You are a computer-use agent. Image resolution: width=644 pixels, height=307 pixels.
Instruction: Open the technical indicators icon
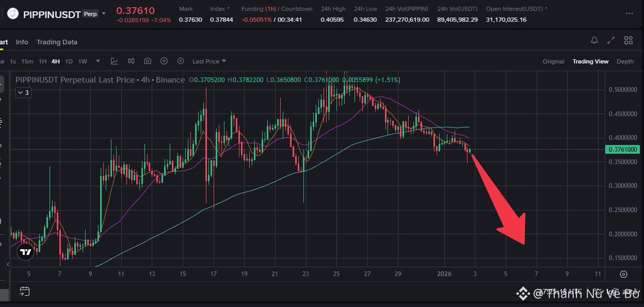tap(115, 61)
